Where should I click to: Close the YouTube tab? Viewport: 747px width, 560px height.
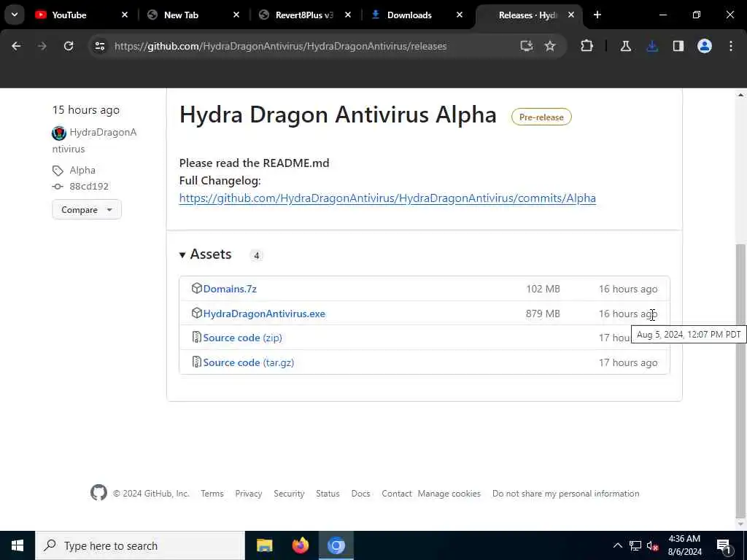click(125, 15)
